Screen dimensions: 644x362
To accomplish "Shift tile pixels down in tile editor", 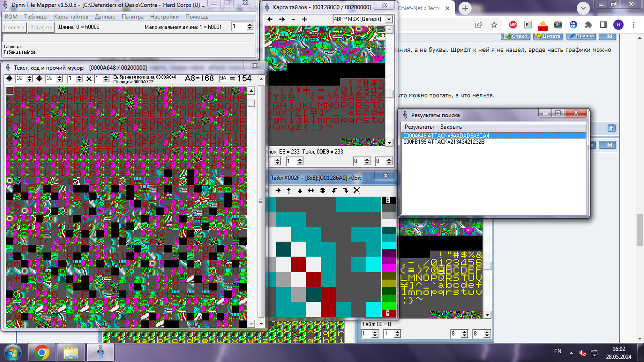I will (x=300, y=191).
